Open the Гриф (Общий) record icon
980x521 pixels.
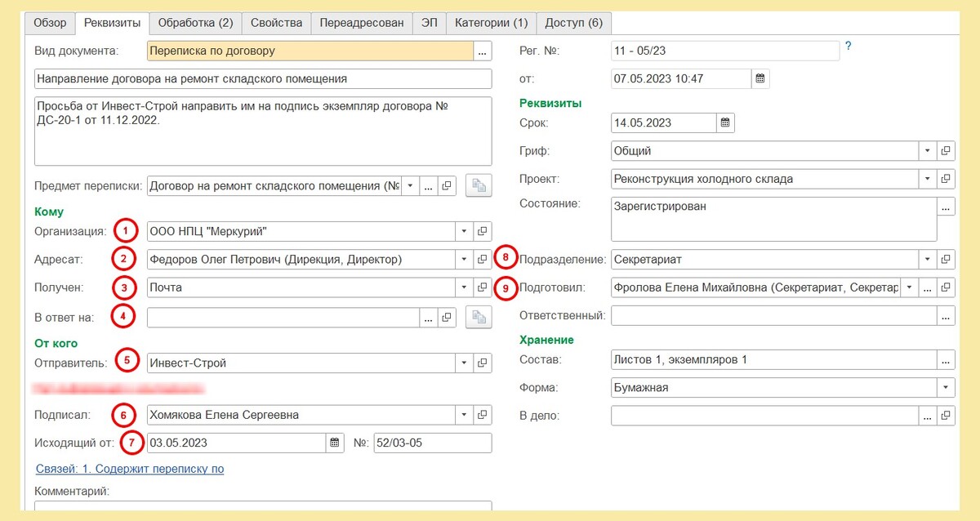click(946, 151)
